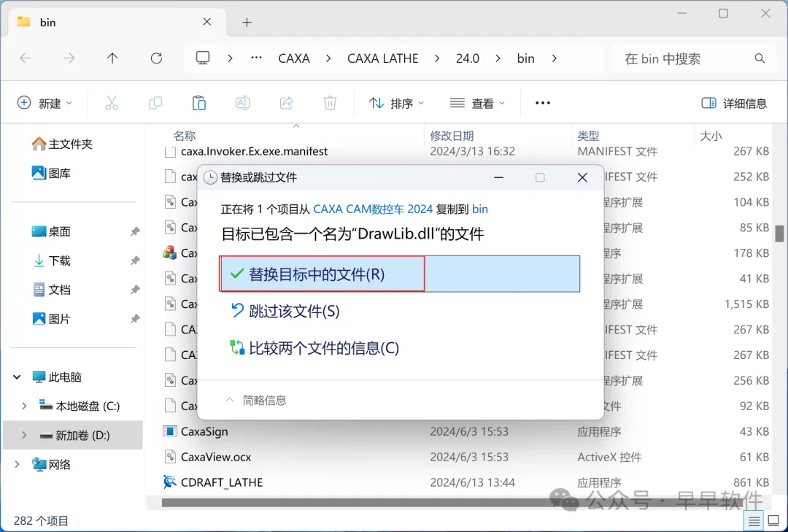Go back with the left arrow
Screen dimensions: 788x532
click(26, 58)
